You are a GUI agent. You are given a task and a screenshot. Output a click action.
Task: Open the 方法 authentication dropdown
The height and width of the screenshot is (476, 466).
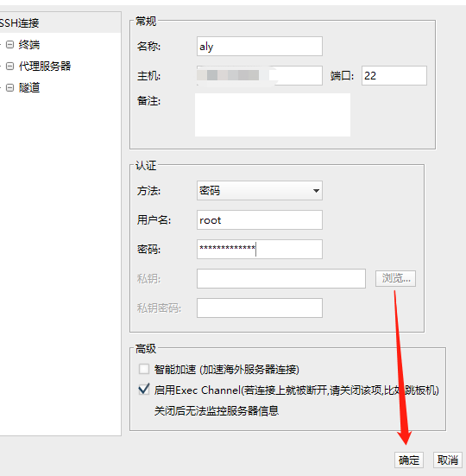pyautogui.click(x=260, y=191)
